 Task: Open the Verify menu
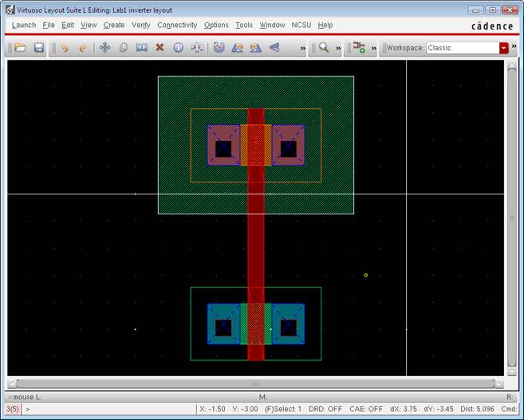tap(140, 25)
